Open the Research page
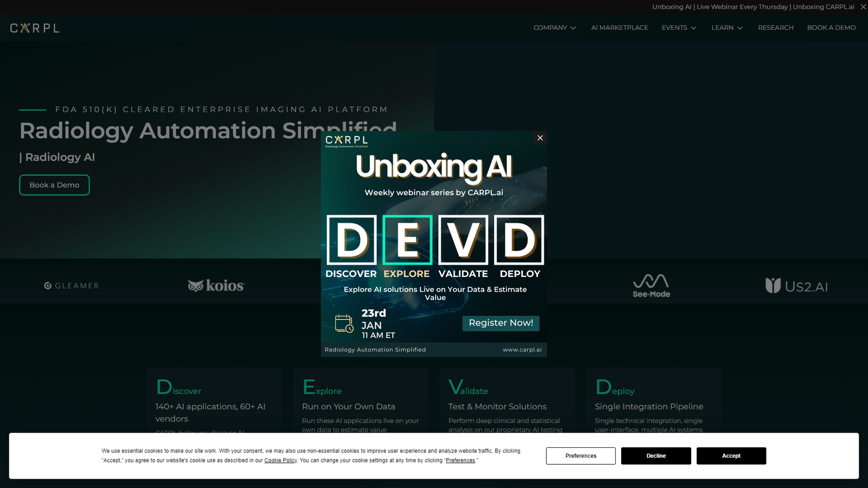868x488 pixels. pos(775,28)
